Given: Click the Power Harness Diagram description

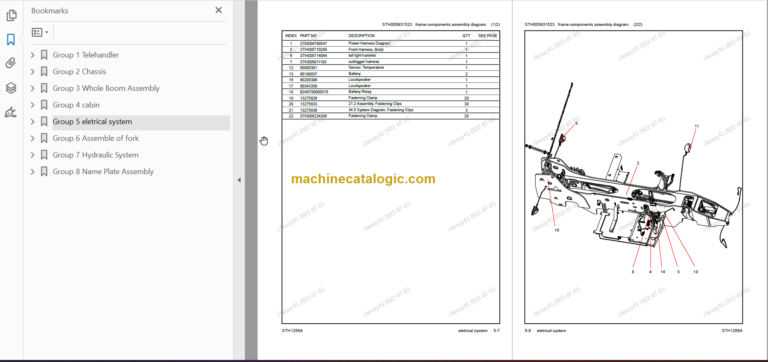Looking at the screenshot, I should point(369,43).
